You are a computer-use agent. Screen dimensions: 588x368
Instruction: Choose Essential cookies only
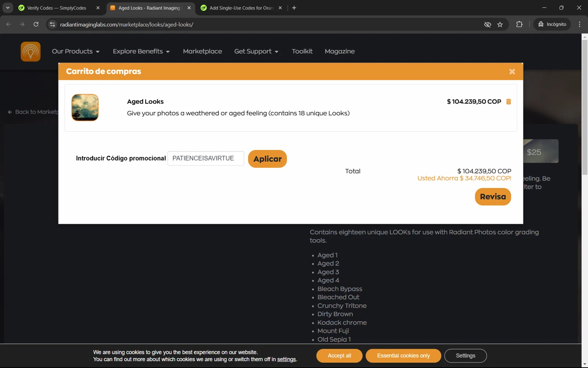403,356
